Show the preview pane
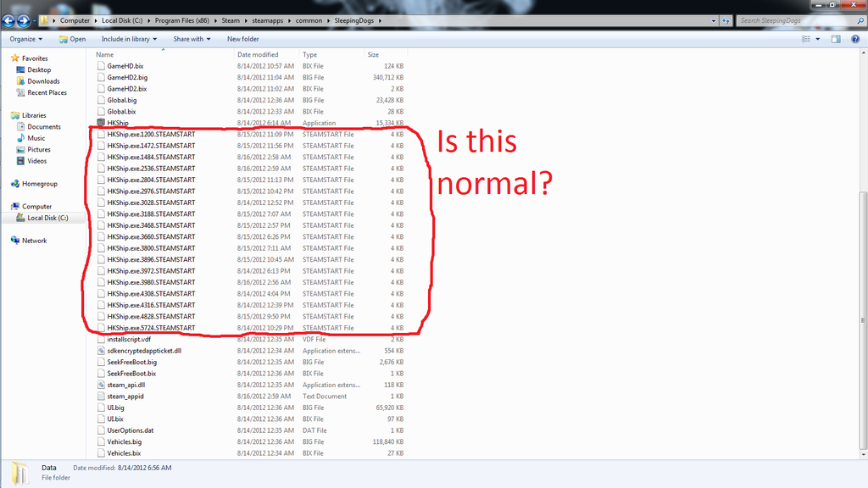The image size is (868, 488). (836, 39)
